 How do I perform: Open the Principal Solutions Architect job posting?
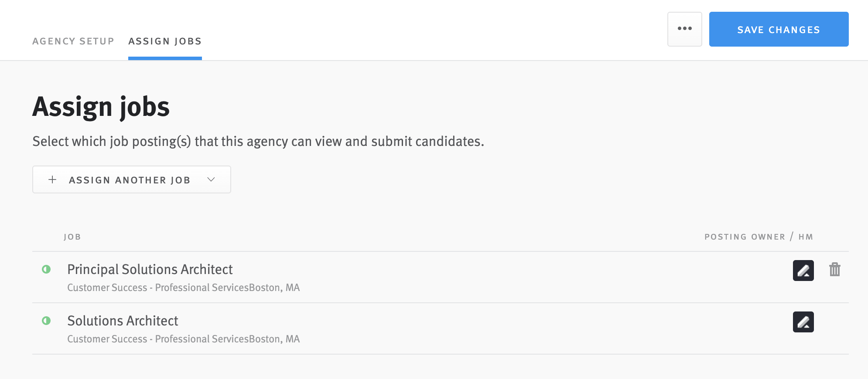point(150,269)
